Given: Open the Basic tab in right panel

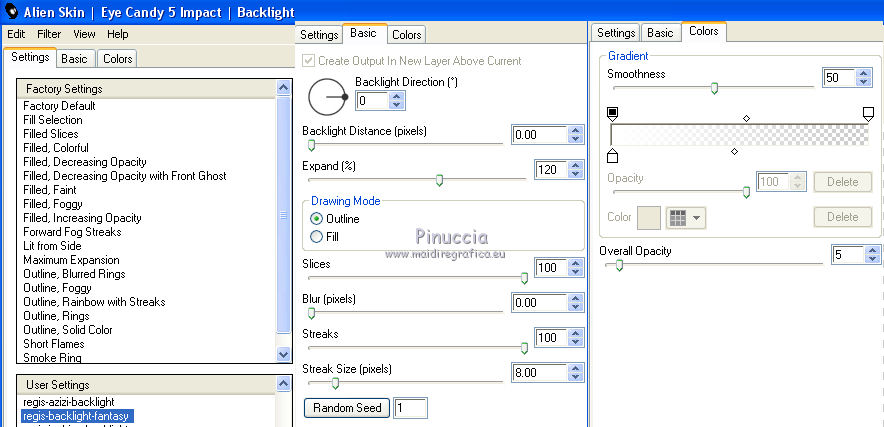Looking at the screenshot, I should 660,33.
